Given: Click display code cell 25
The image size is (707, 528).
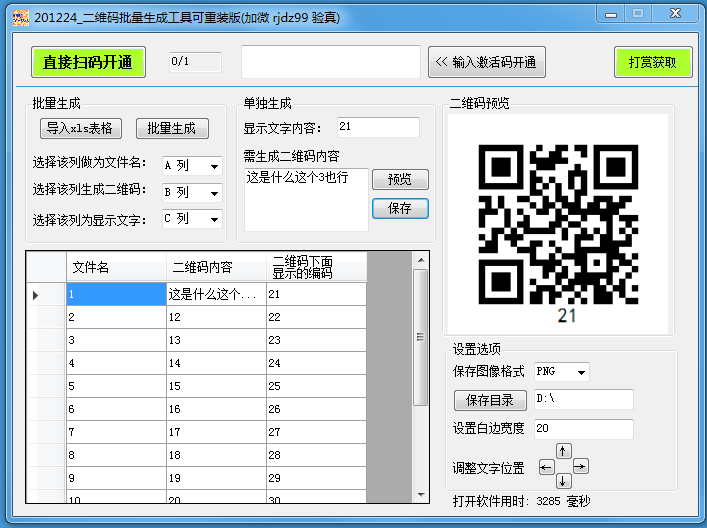Looking at the screenshot, I should point(317,386).
